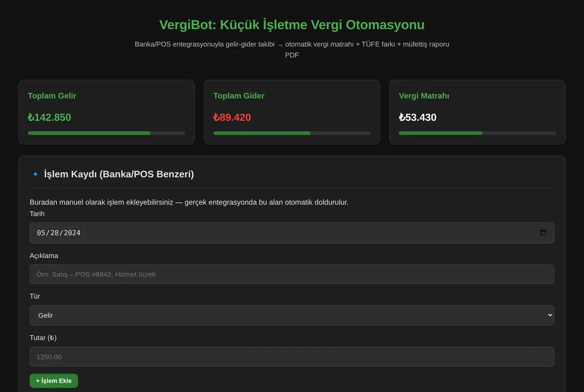The image size is (584, 392).
Task: Click the ₺53.430 tax base value
Action: click(x=418, y=117)
